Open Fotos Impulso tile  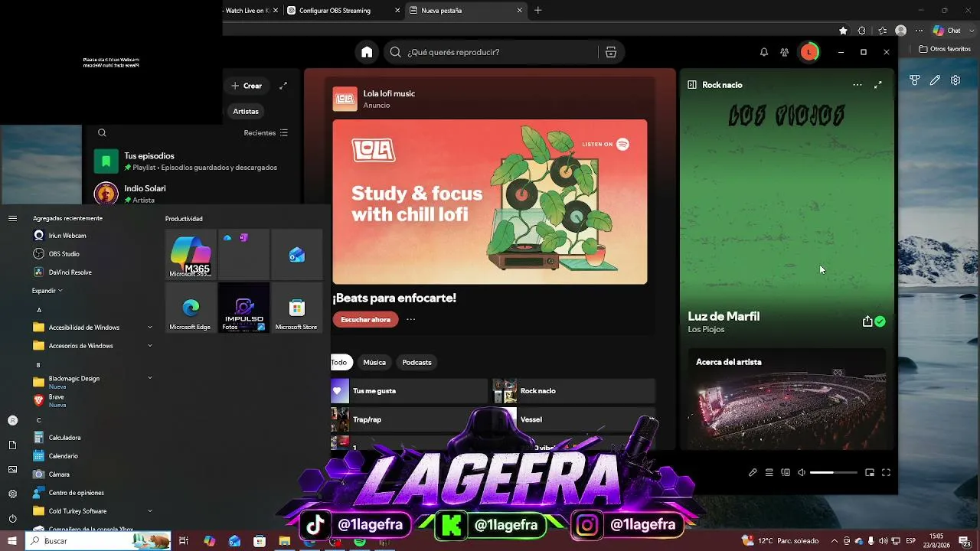point(243,308)
